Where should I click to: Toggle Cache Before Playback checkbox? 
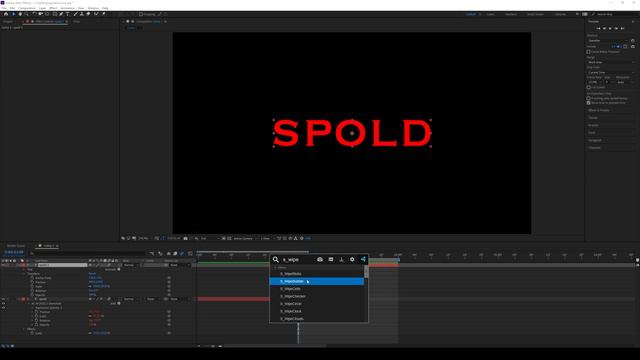589,52
